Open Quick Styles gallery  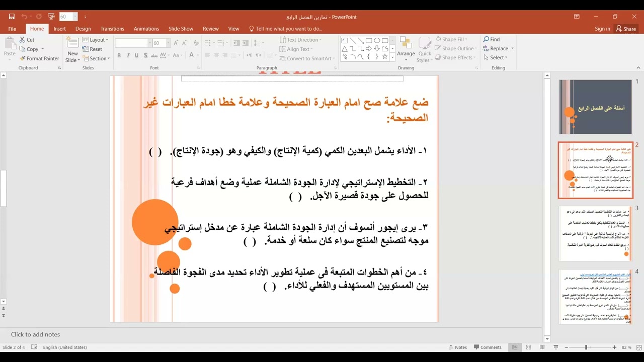pos(425,49)
